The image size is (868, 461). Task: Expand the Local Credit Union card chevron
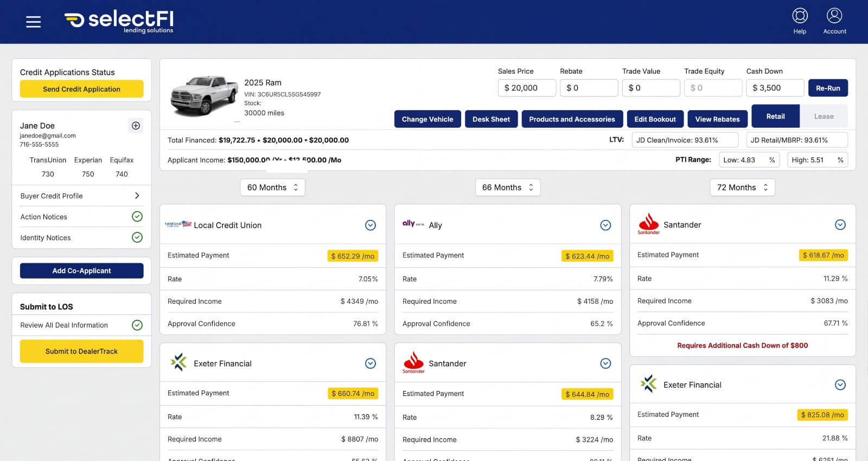pyautogui.click(x=371, y=225)
